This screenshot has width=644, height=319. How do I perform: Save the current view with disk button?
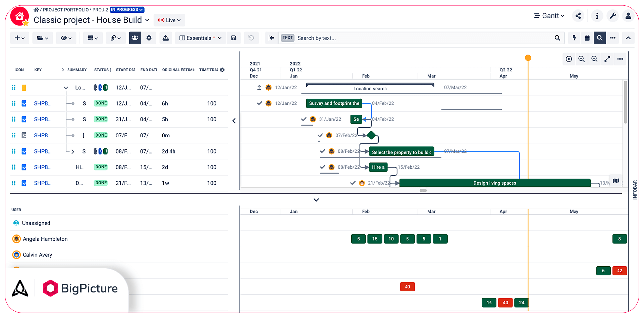[x=234, y=38]
